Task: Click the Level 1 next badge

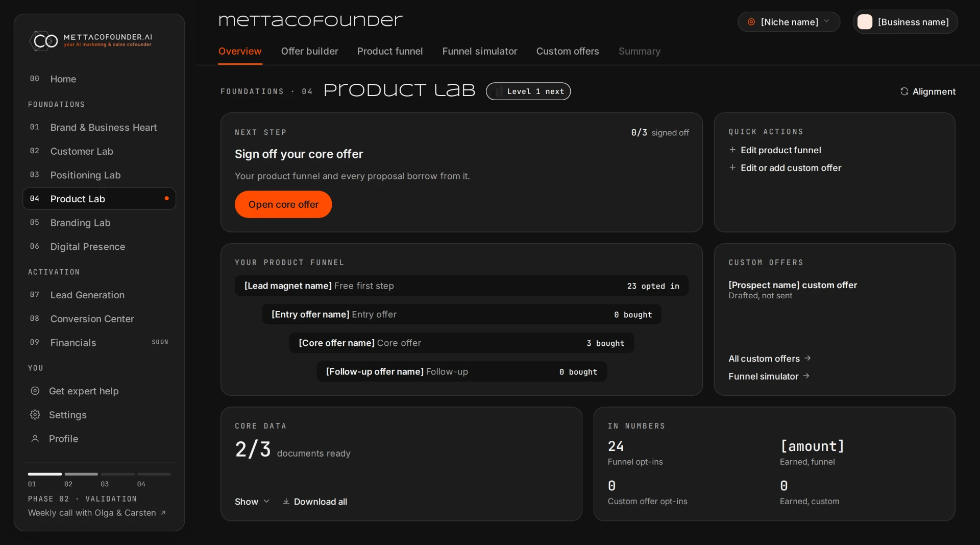Action: click(x=528, y=91)
